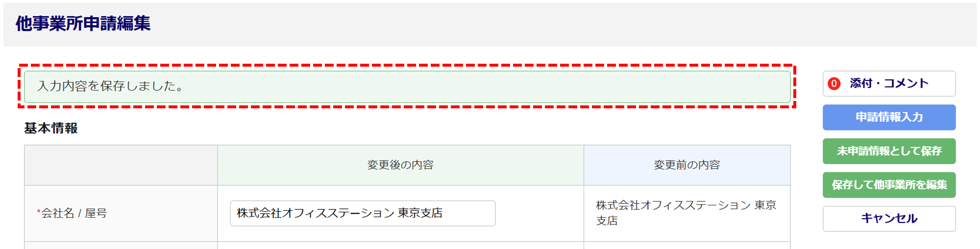Save with 未申請情報として保存 button
The width and height of the screenshot is (980, 249).
pos(888,151)
